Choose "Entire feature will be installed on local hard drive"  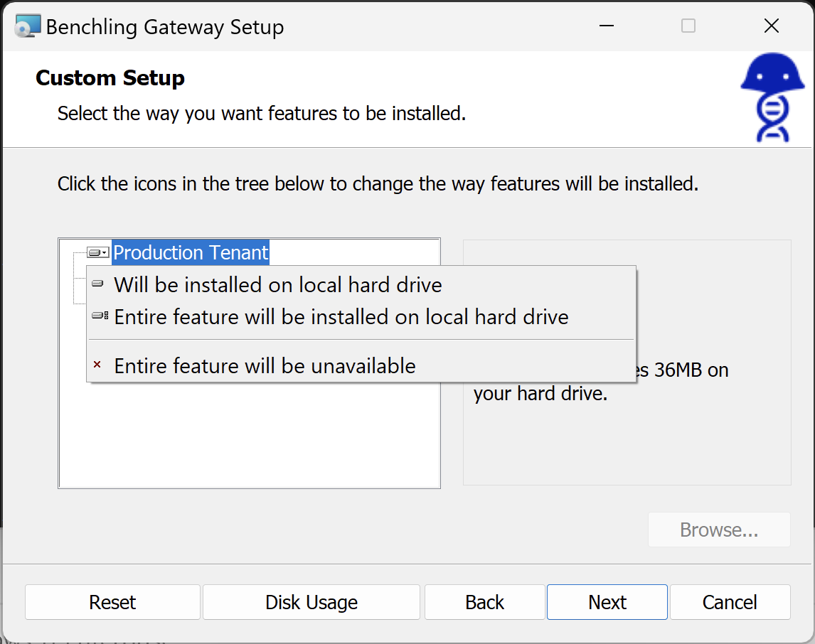341,317
